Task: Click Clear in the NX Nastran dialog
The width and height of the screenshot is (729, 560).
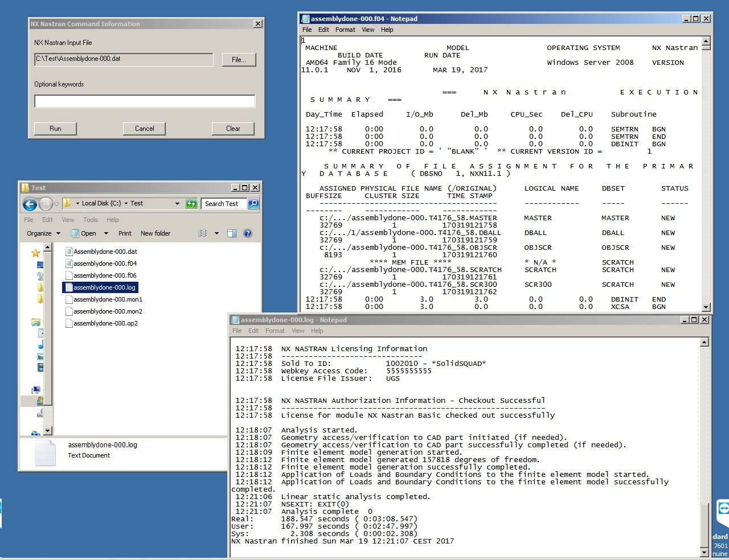Action: (233, 129)
